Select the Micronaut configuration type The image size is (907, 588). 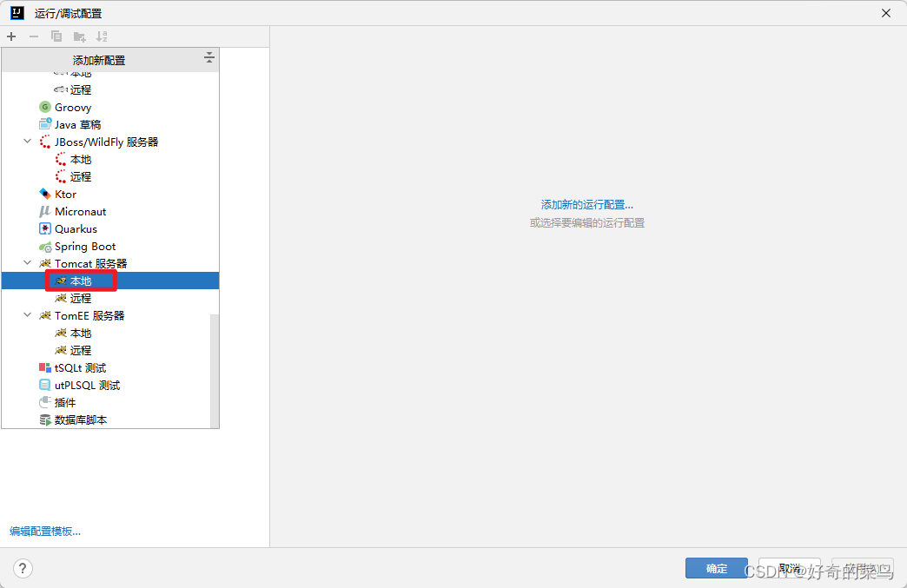click(79, 211)
